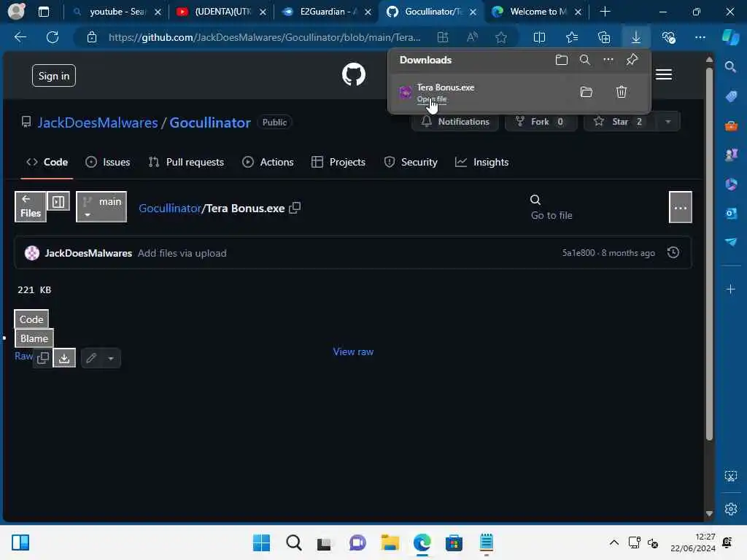
Task: Click the Notifications button
Action: tap(455, 122)
